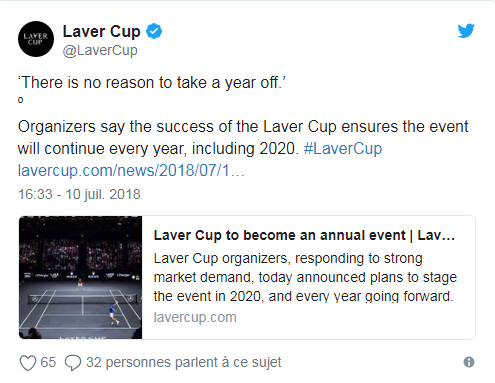
Task: Open the Twitter bird logo
Action: pos(466,31)
